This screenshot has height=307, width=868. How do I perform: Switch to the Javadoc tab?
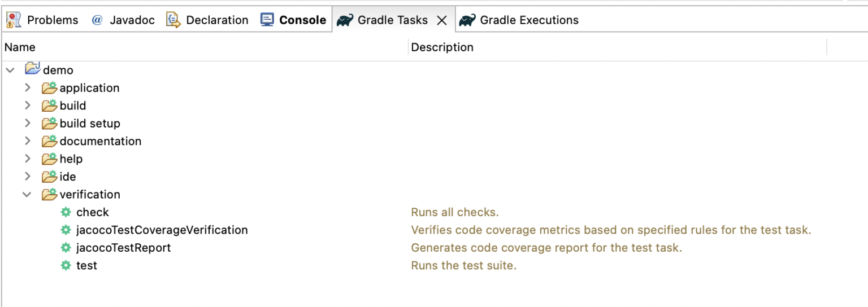tap(123, 20)
